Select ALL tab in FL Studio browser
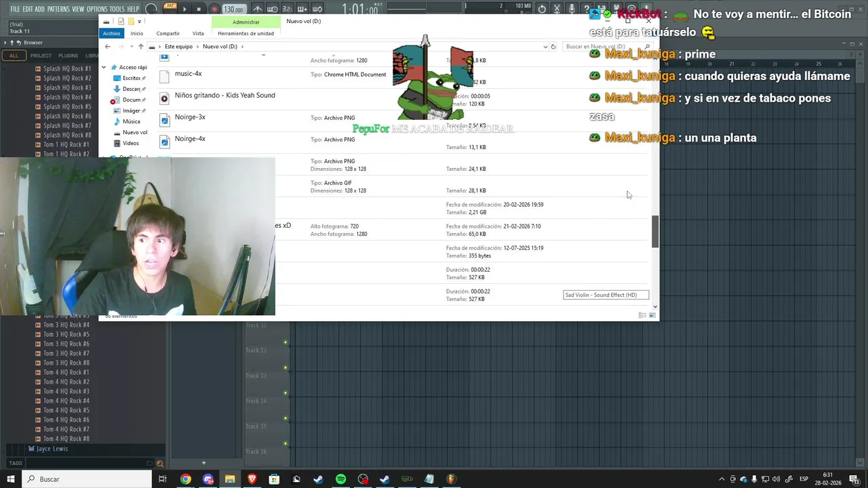The height and width of the screenshot is (488, 868). tap(14, 56)
